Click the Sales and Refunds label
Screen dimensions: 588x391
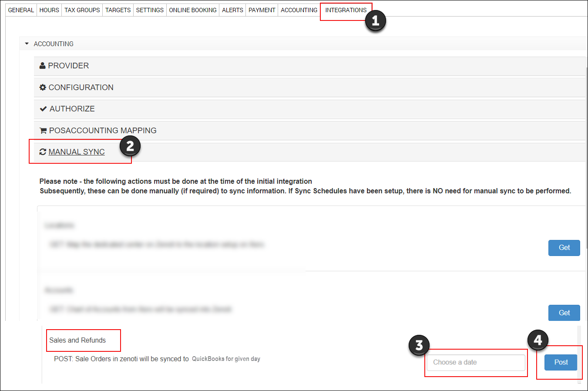pos(77,340)
